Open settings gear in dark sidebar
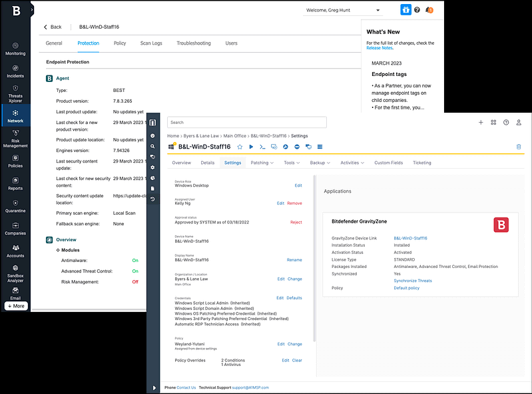This screenshot has height=394, width=532. click(152, 167)
